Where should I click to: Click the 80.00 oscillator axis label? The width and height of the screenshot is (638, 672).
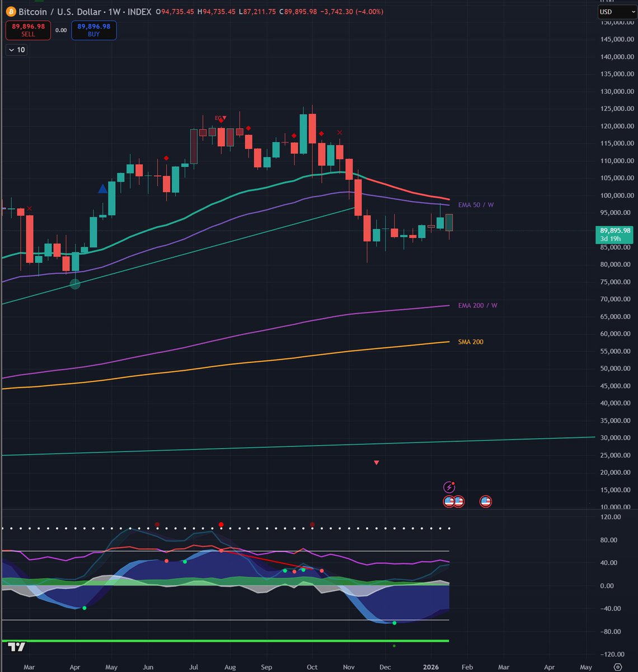(x=608, y=540)
